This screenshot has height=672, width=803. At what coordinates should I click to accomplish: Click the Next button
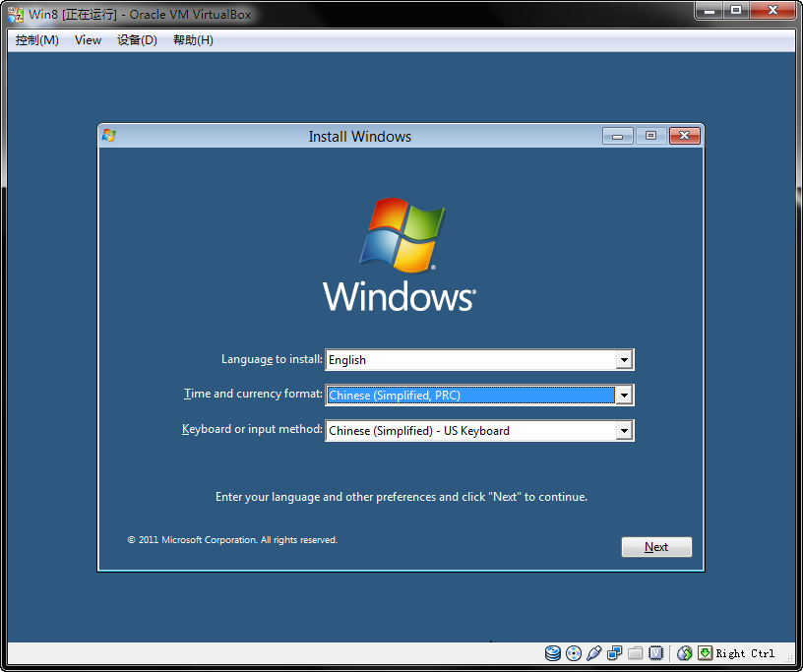tap(656, 547)
